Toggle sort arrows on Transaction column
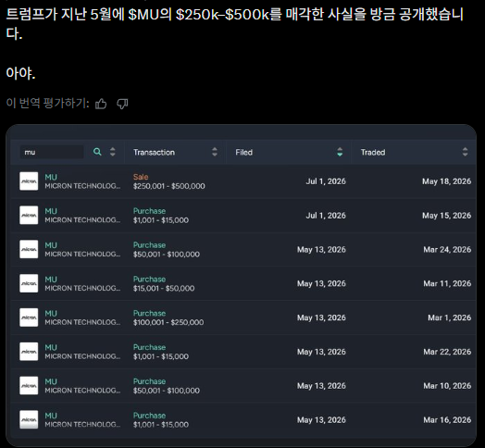Screen dimensions: 485x448 (x=215, y=152)
